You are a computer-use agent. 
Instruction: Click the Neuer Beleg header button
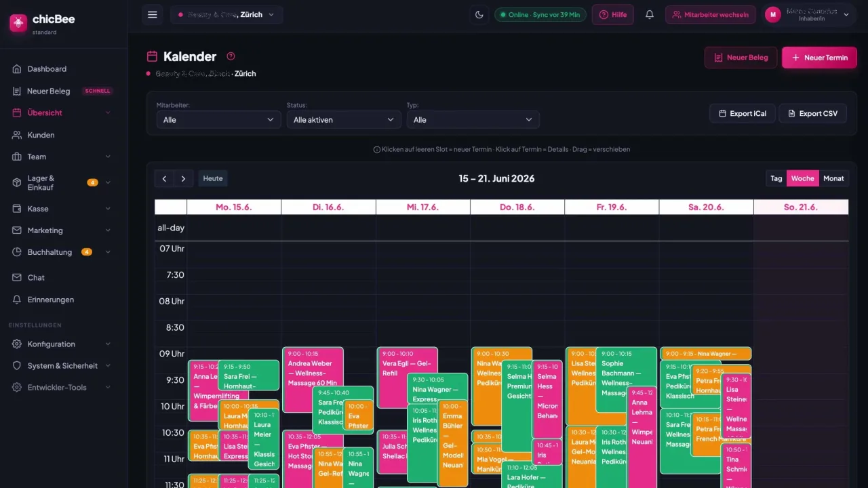741,58
